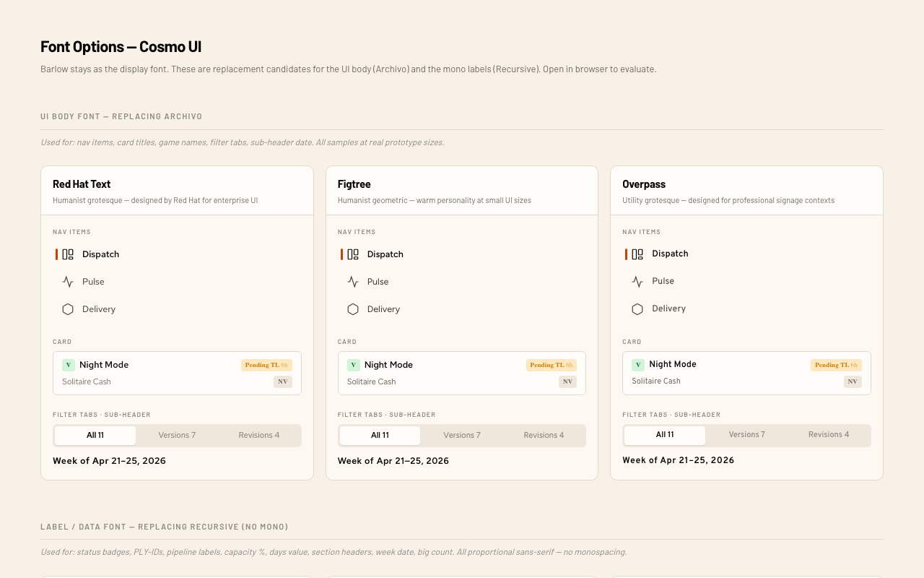This screenshot has width=924, height=578.
Task: Click Pending TL badge in Red Hat Text card
Action: coord(266,365)
